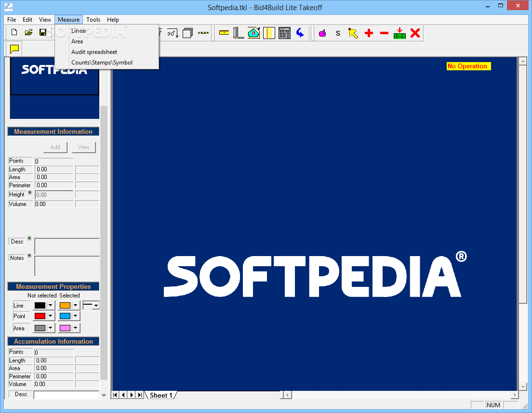Choose Area from the Measure menu
Viewport: 532px width, 413px height.
[x=106, y=41]
